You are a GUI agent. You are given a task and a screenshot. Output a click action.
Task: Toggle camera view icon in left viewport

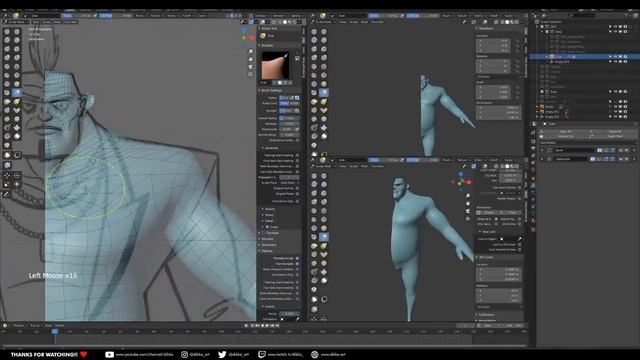click(250, 67)
